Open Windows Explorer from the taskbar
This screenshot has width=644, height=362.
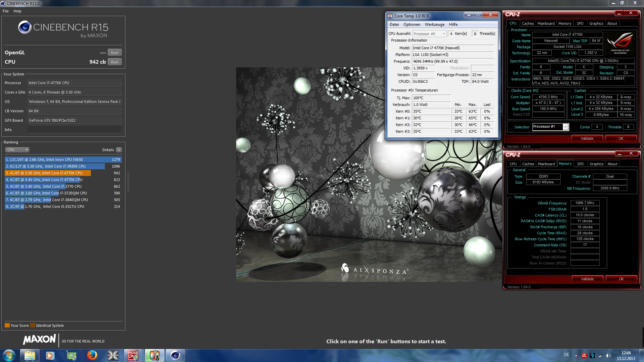30,355
